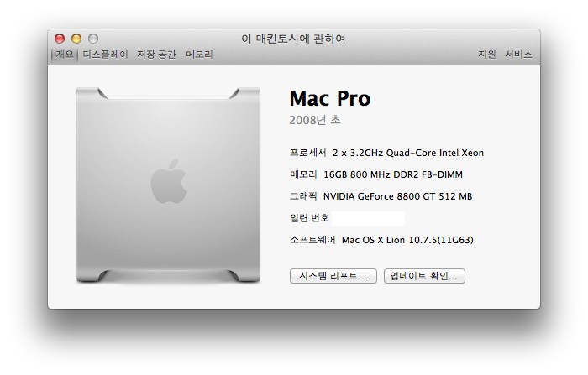The width and height of the screenshot is (588, 375).
Task: Click the gray zoom button in title bar
Action: click(93, 39)
